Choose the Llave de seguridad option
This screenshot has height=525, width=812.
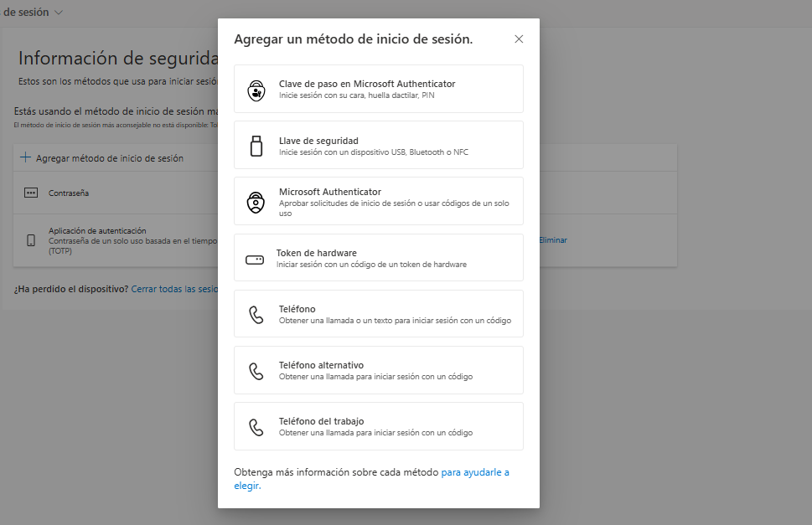click(318, 141)
